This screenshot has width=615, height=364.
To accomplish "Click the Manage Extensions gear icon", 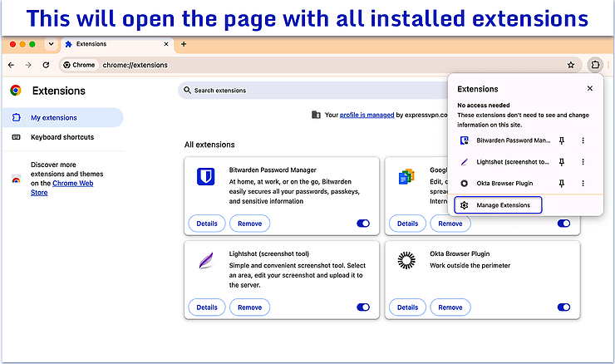I will 464,205.
